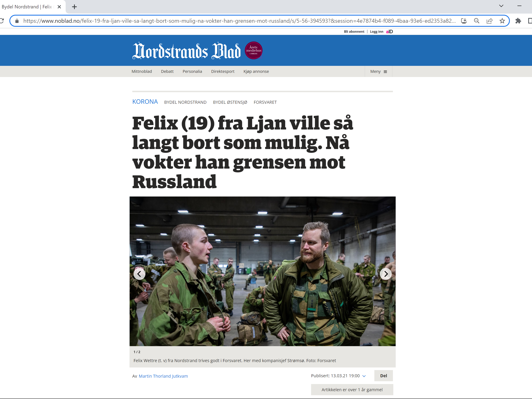Click the Del share button

point(383,376)
